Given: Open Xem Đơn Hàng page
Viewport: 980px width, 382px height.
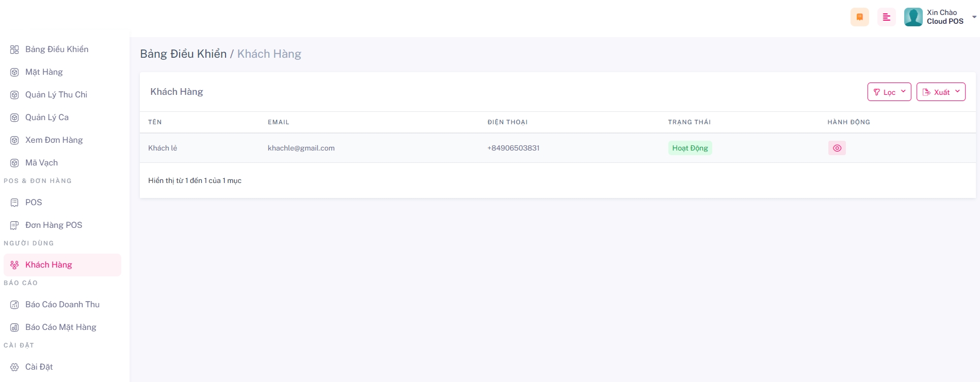Looking at the screenshot, I should pos(54,140).
